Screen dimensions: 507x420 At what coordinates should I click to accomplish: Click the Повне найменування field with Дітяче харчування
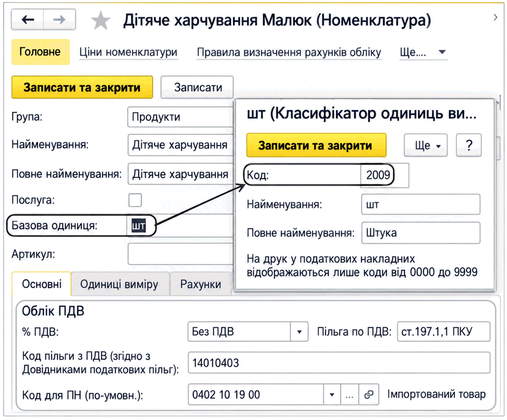click(x=180, y=174)
